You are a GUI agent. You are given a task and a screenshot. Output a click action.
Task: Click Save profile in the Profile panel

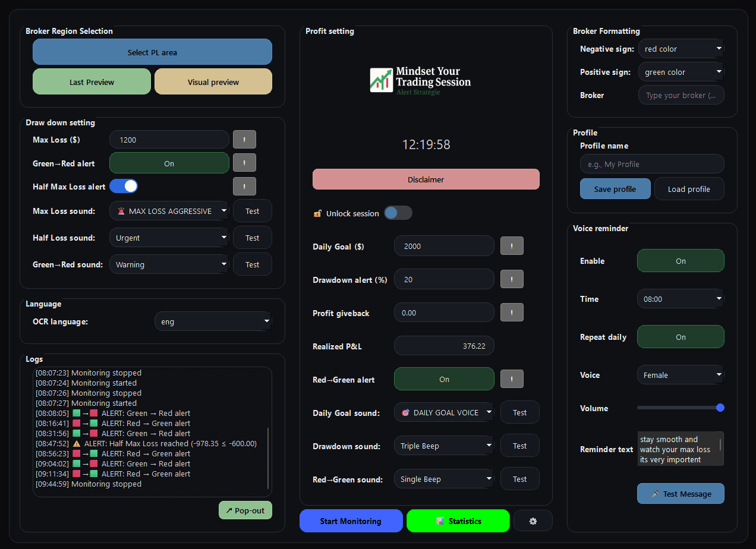click(x=615, y=188)
